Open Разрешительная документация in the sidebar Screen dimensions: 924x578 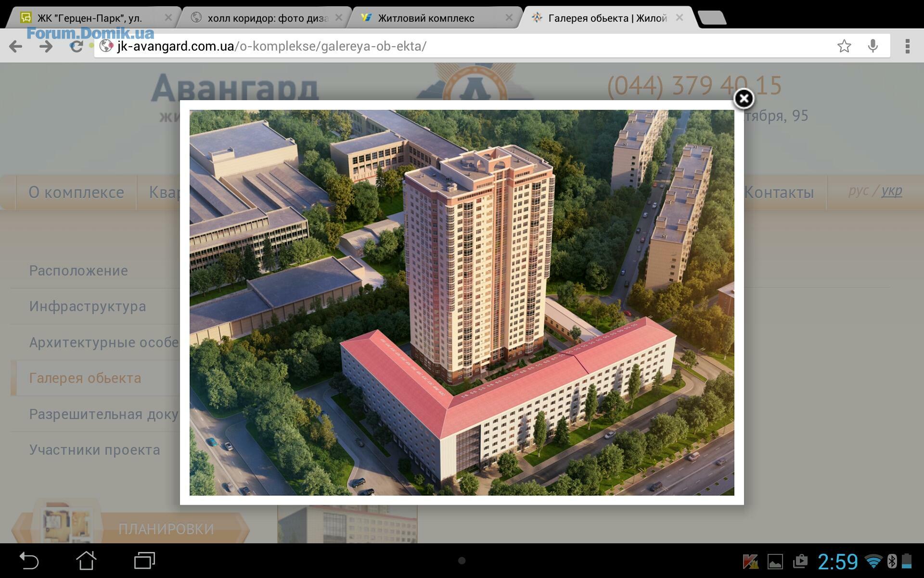click(x=104, y=414)
